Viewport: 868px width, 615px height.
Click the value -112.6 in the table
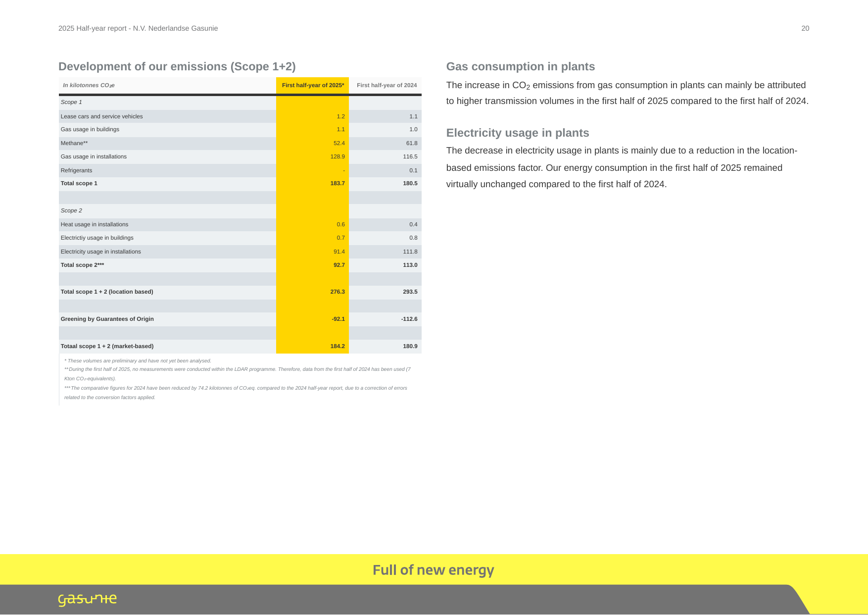[409, 319]
